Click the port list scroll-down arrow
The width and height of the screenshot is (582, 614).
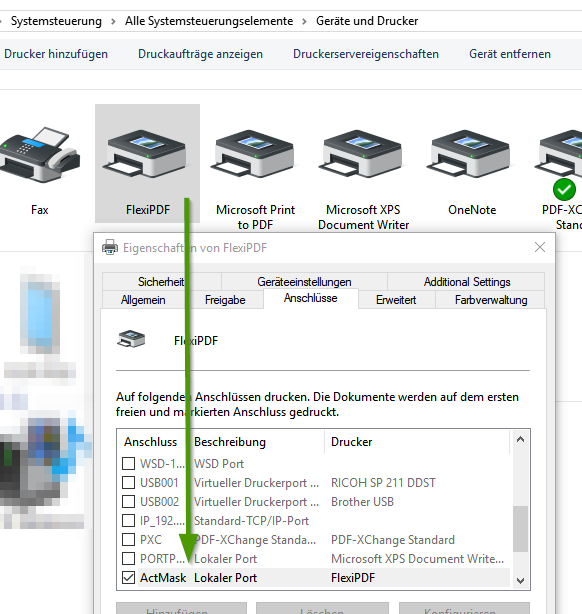click(x=521, y=580)
